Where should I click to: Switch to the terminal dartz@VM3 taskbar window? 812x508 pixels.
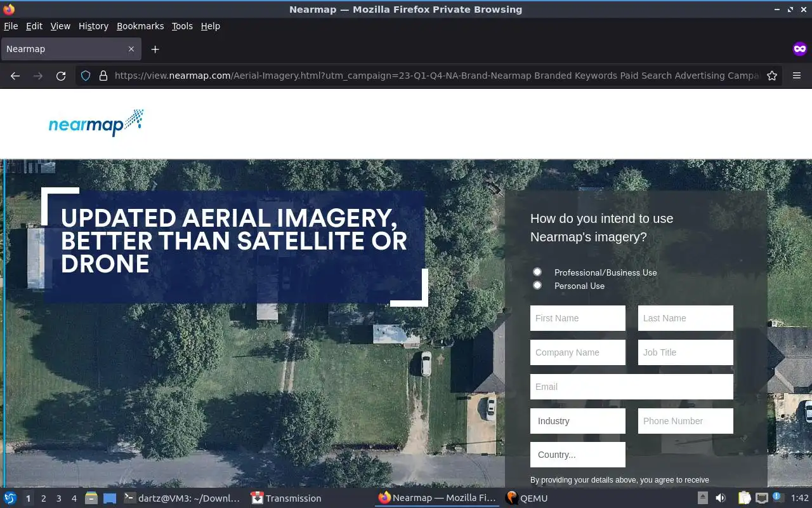182,498
